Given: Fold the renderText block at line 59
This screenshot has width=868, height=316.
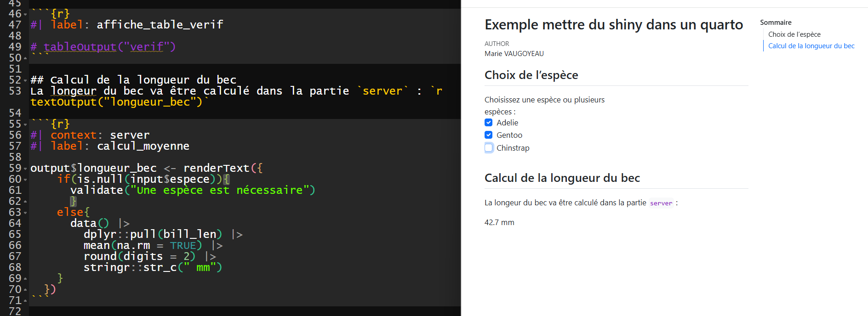Looking at the screenshot, I should point(25,169).
